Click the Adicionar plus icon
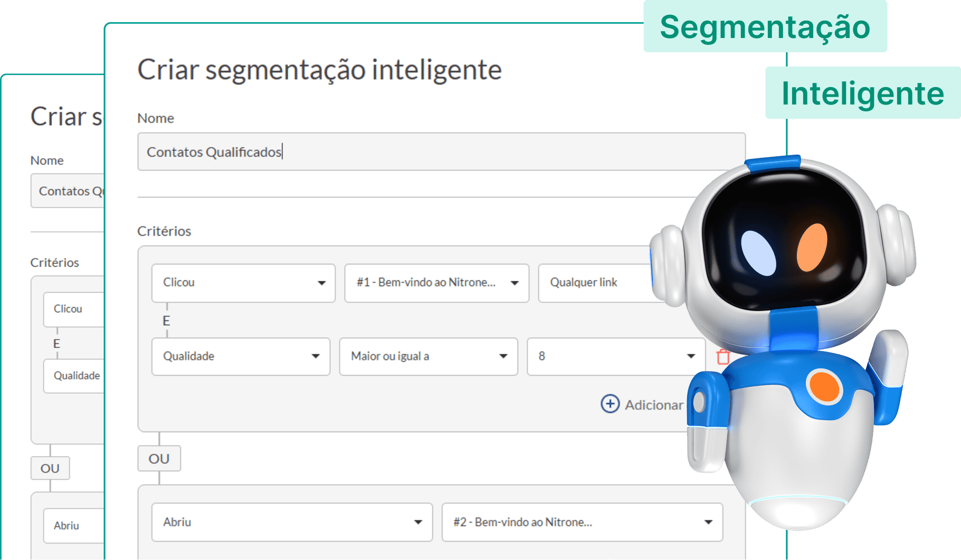 (x=610, y=404)
